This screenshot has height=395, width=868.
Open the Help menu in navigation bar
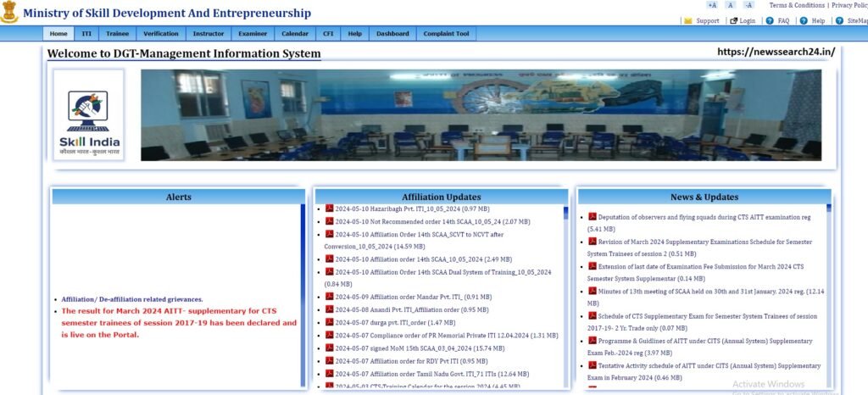pyautogui.click(x=355, y=34)
